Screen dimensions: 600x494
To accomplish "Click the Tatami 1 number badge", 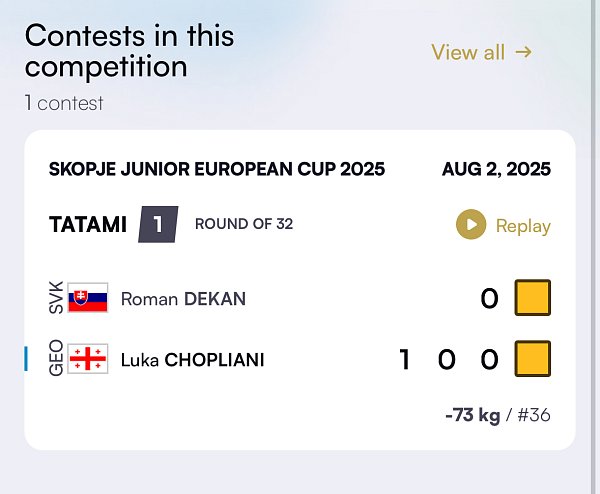I will [x=158, y=224].
